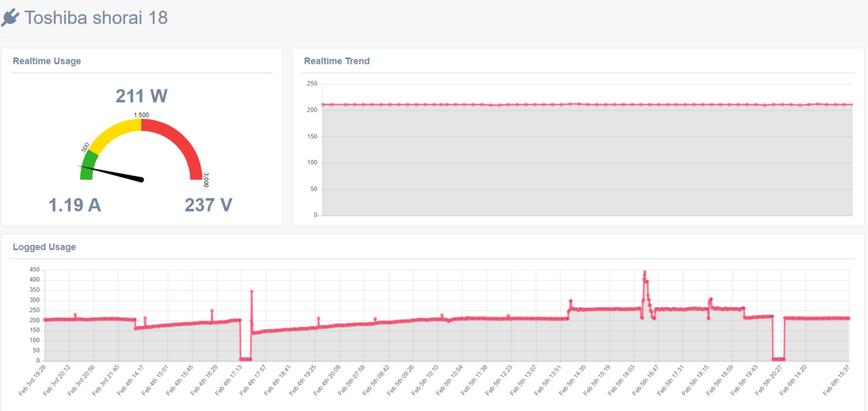Click the 350 label on Logged Usage axis
This screenshot has height=411, width=868.
click(34, 290)
